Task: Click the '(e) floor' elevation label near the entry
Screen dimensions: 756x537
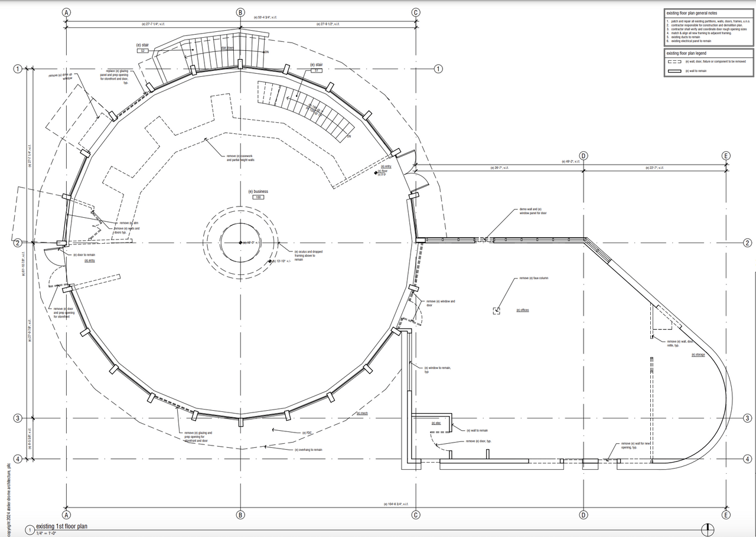Action: (383, 171)
